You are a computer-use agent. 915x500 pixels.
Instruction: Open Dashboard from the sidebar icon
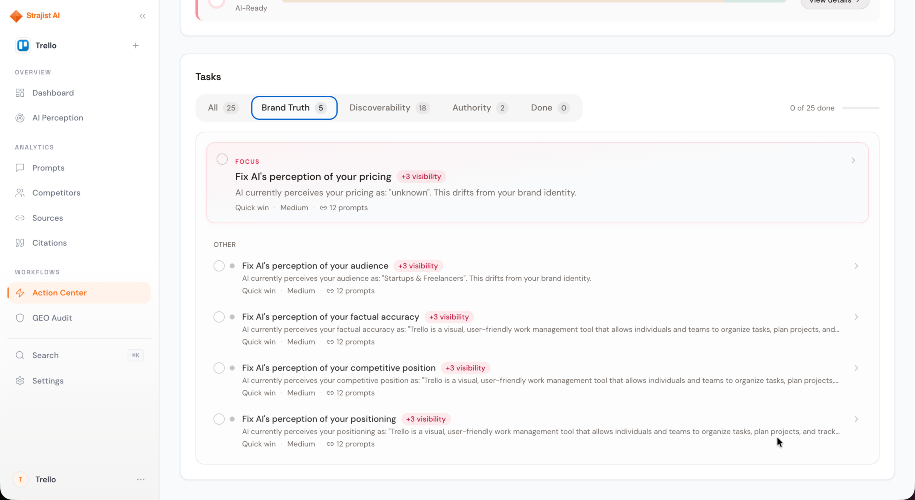(20, 93)
